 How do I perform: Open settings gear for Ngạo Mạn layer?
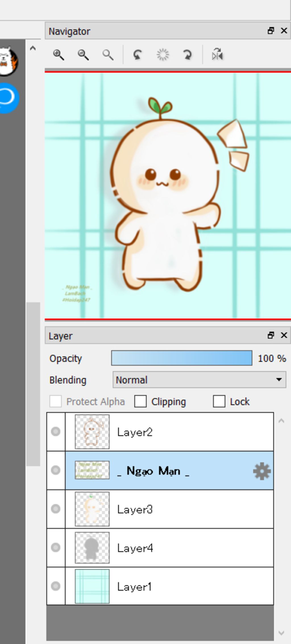tap(262, 471)
